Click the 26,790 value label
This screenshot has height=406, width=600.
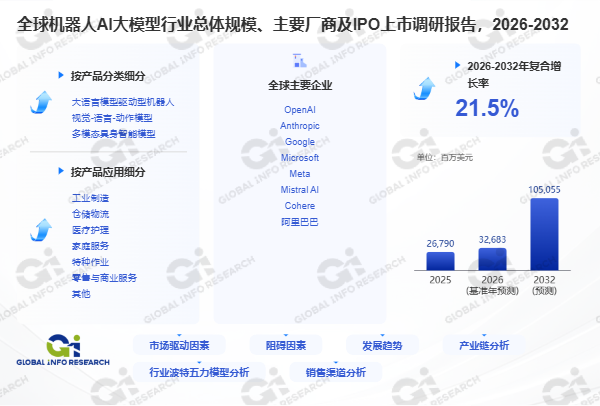pos(440,244)
